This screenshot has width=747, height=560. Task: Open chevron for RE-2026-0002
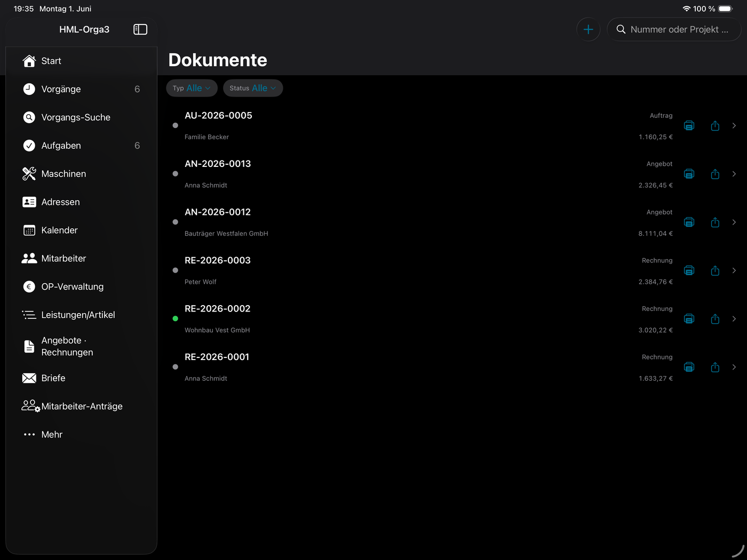click(734, 319)
